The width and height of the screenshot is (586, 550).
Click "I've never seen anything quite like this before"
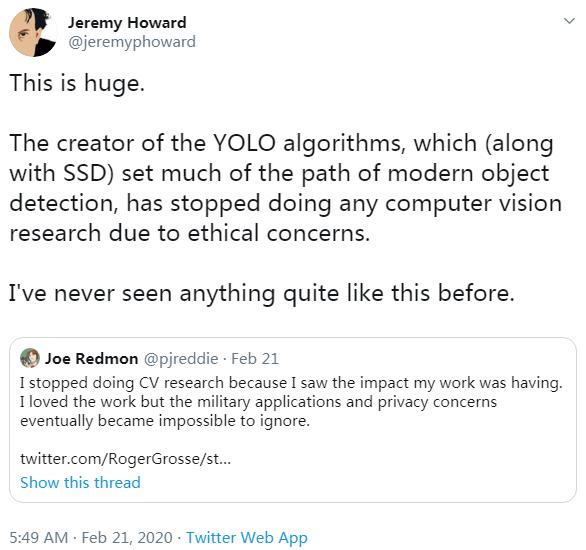coord(262,293)
